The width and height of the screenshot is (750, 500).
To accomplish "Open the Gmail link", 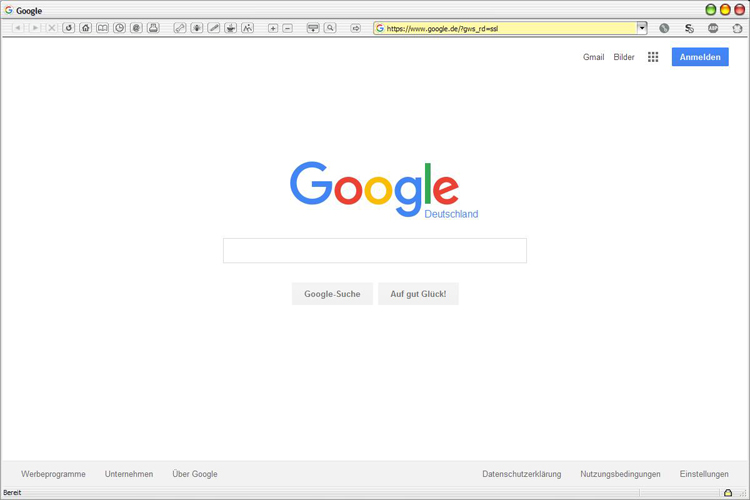I will click(x=593, y=57).
